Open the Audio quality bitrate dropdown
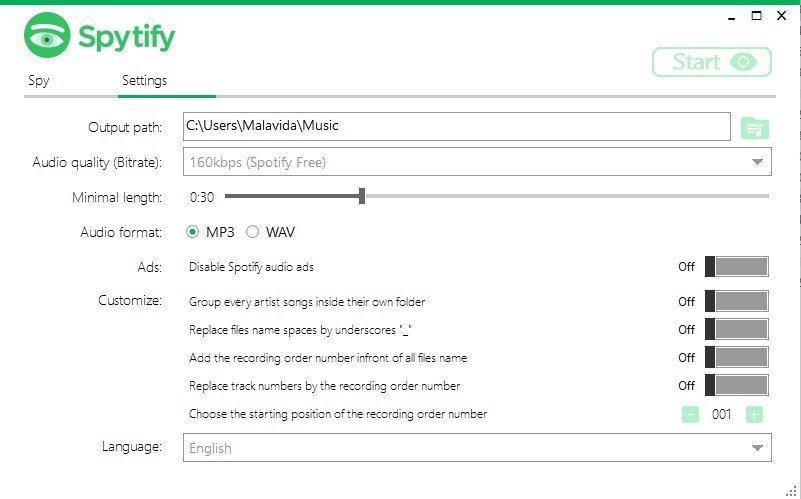The width and height of the screenshot is (801, 499). [x=477, y=162]
